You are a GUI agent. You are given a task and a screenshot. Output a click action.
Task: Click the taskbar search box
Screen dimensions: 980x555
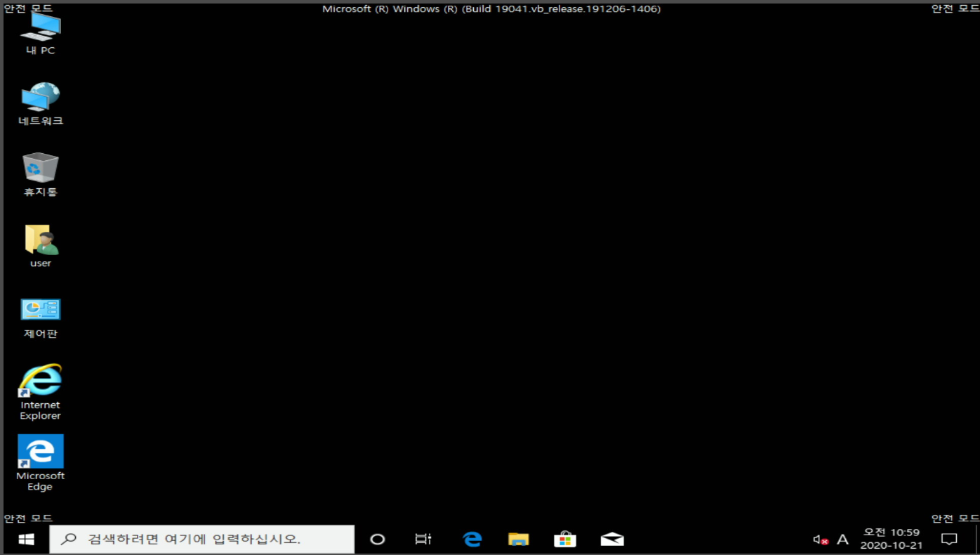[x=202, y=540]
